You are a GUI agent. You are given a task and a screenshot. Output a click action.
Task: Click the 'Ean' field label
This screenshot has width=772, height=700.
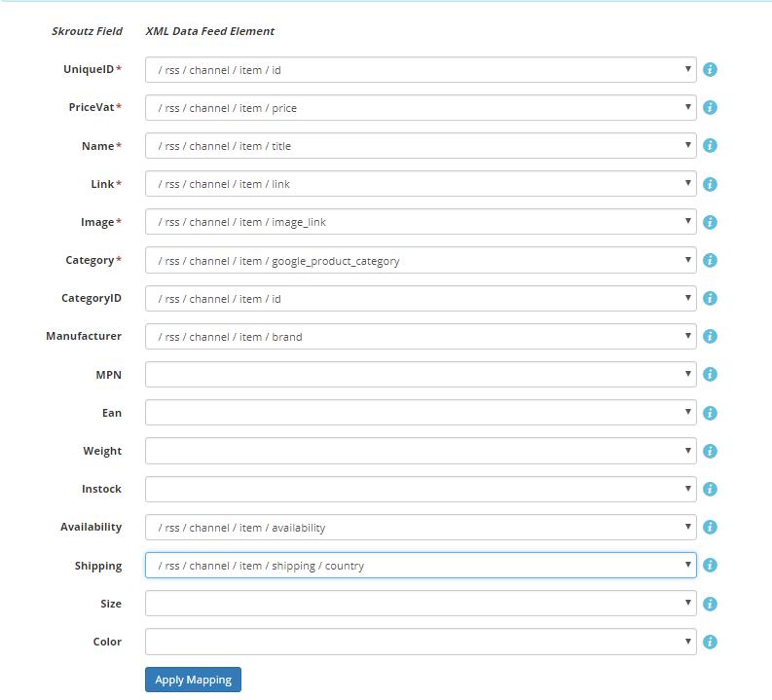[x=112, y=413]
